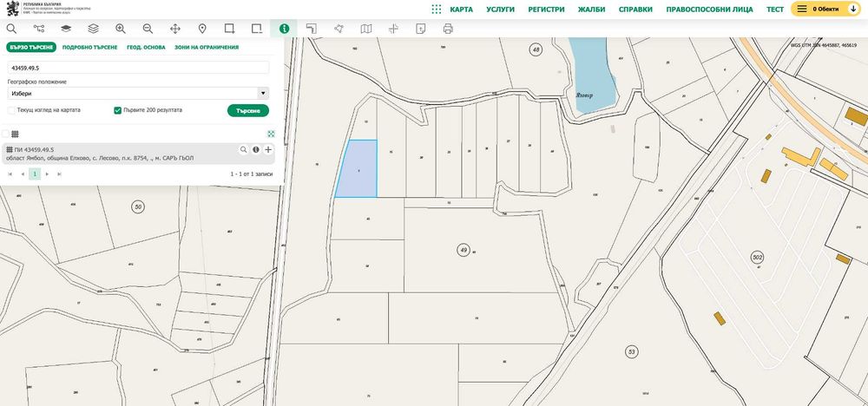Open the tree structure tool icon
The width and height of the screenshot is (868, 406).
tap(39, 29)
